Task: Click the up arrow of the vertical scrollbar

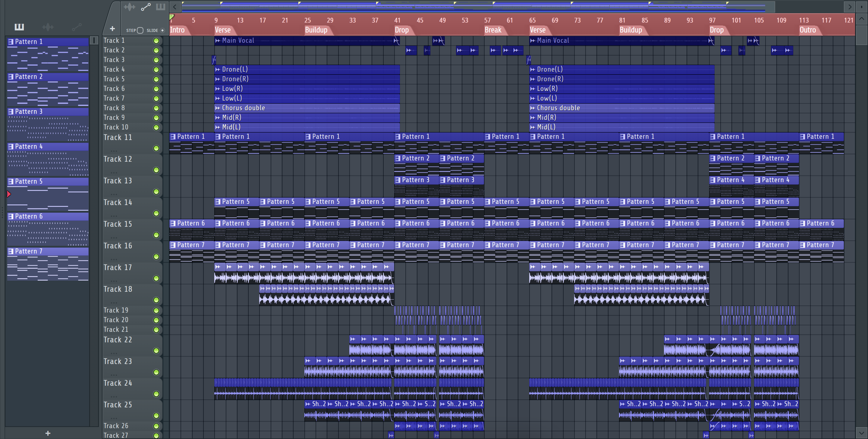Action: pyautogui.click(x=862, y=18)
